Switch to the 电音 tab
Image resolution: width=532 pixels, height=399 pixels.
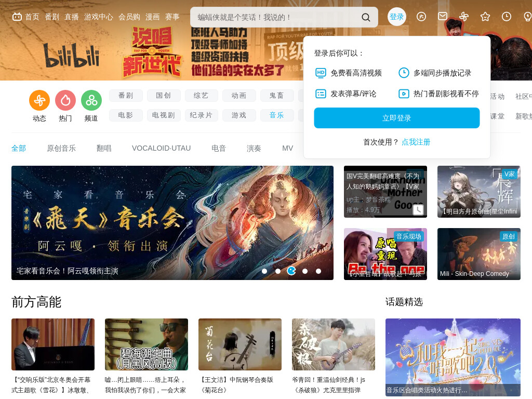[219, 148]
